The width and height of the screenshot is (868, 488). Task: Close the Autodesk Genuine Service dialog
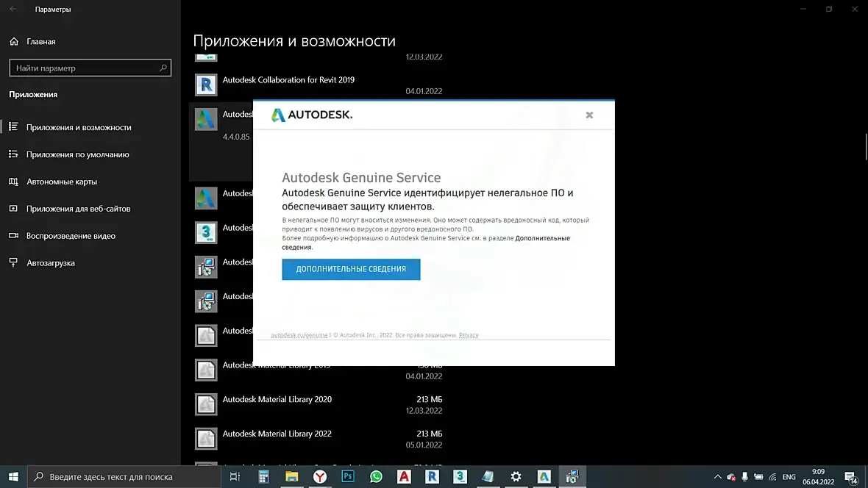coord(589,115)
